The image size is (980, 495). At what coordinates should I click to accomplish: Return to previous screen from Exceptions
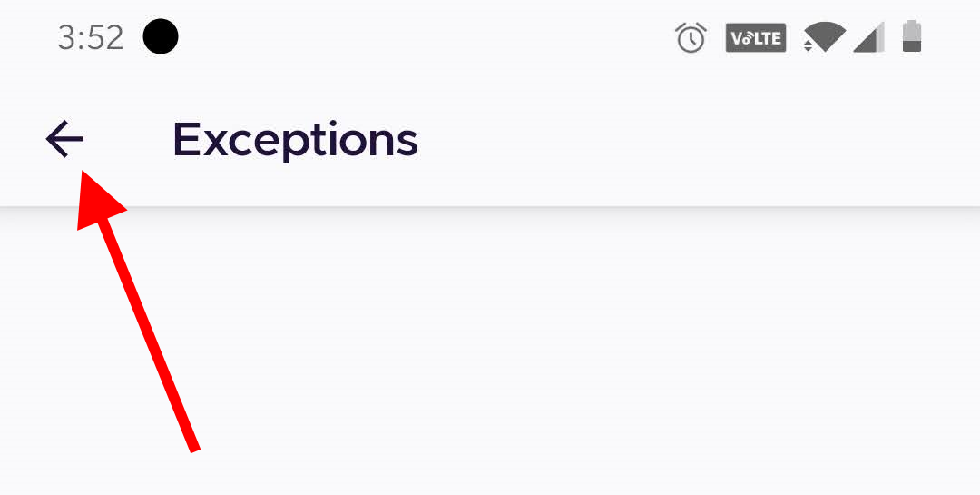click(x=64, y=140)
